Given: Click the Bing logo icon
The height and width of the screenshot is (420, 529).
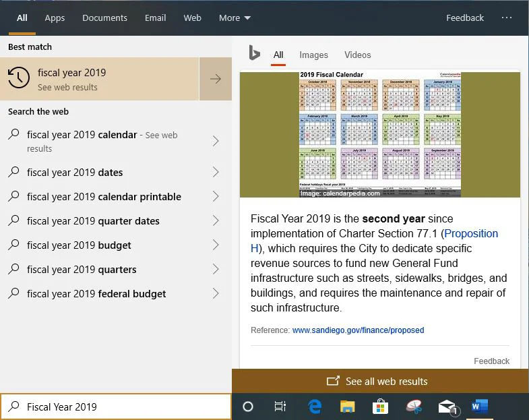Looking at the screenshot, I should pyautogui.click(x=254, y=53).
